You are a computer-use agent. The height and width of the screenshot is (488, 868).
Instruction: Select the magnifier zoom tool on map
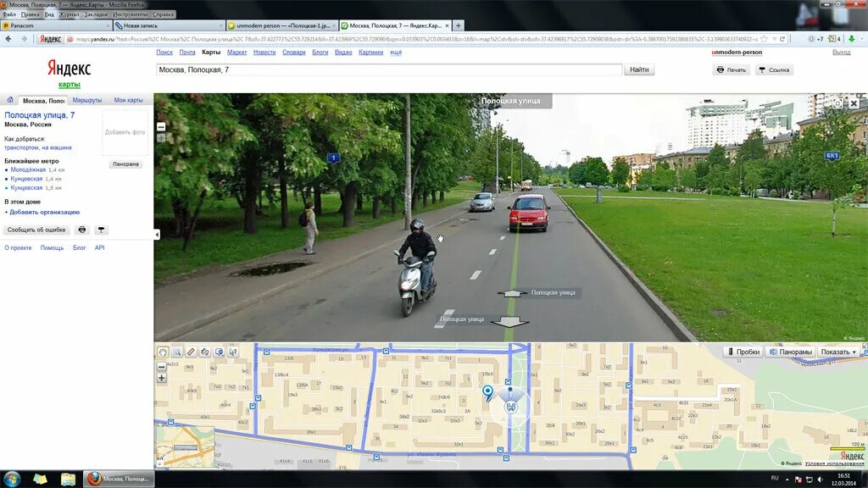[x=176, y=352]
